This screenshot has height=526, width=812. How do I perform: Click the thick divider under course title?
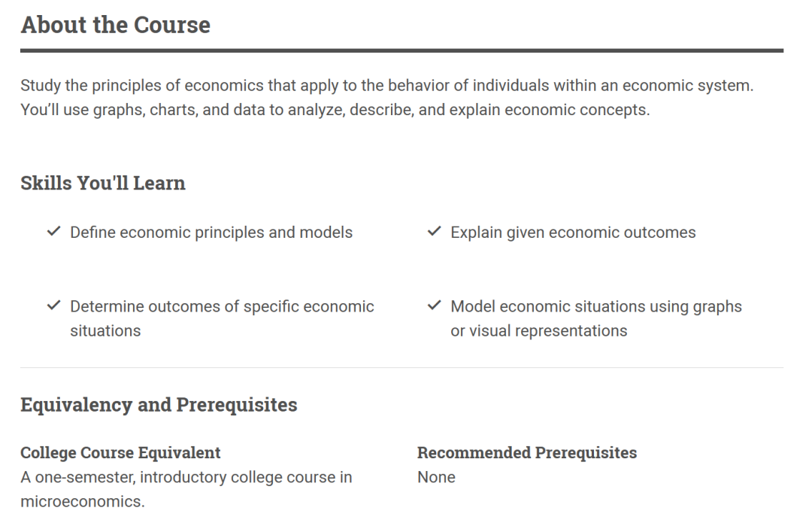401,50
